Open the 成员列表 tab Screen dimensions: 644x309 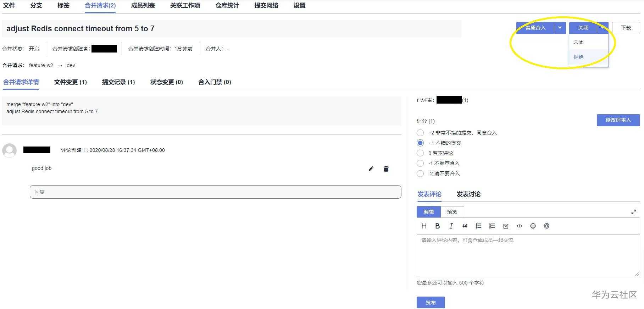click(x=143, y=6)
